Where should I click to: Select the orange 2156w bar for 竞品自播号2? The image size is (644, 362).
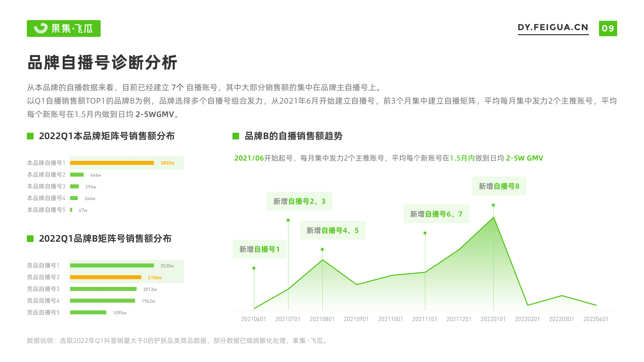(x=106, y=277)
